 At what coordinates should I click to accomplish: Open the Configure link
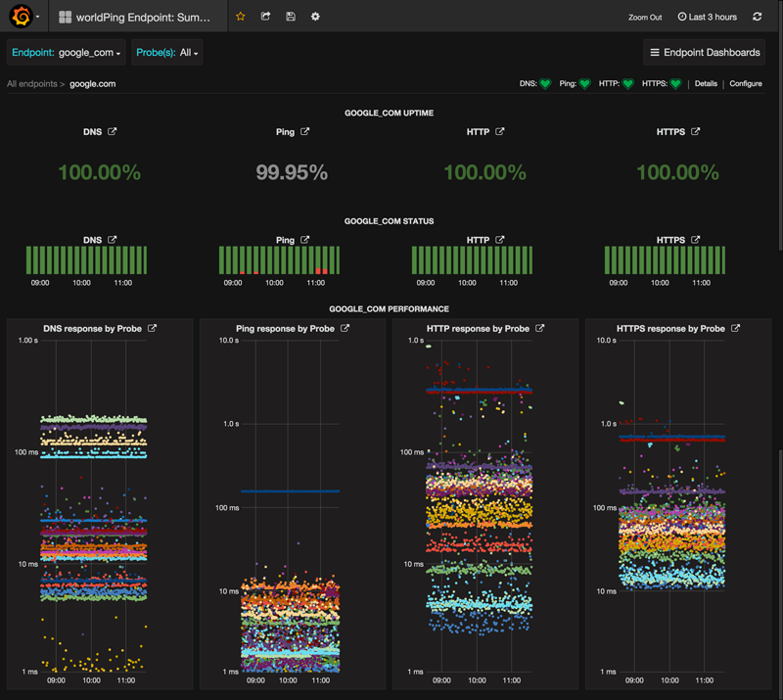pos(746,83)
